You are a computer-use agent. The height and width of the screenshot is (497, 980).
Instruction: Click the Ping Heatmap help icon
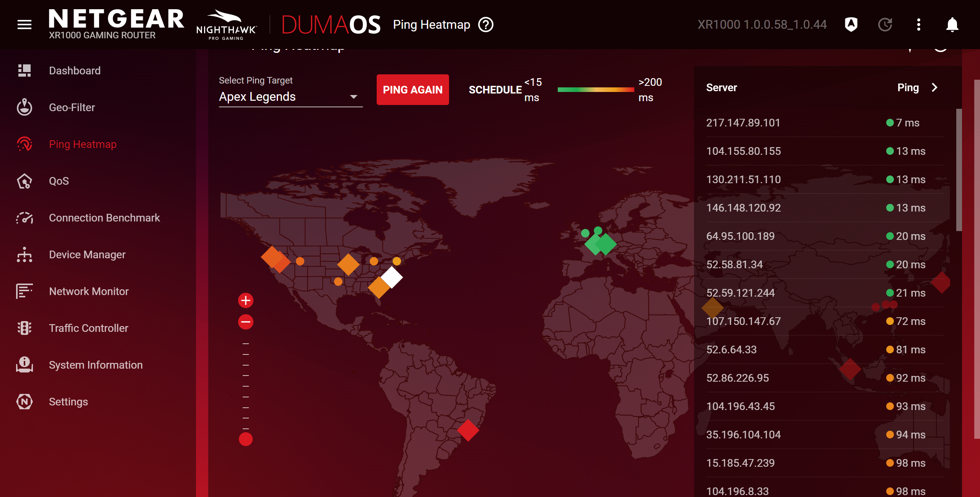click(486, 25)
